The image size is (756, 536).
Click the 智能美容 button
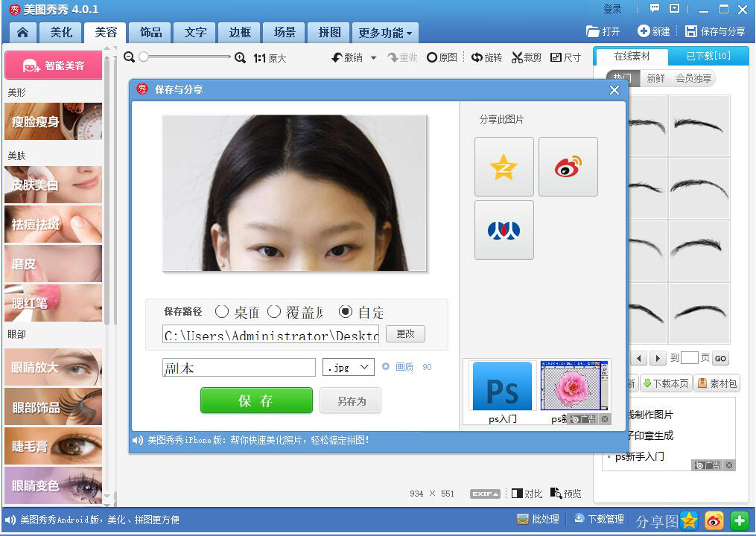point(54,65)
